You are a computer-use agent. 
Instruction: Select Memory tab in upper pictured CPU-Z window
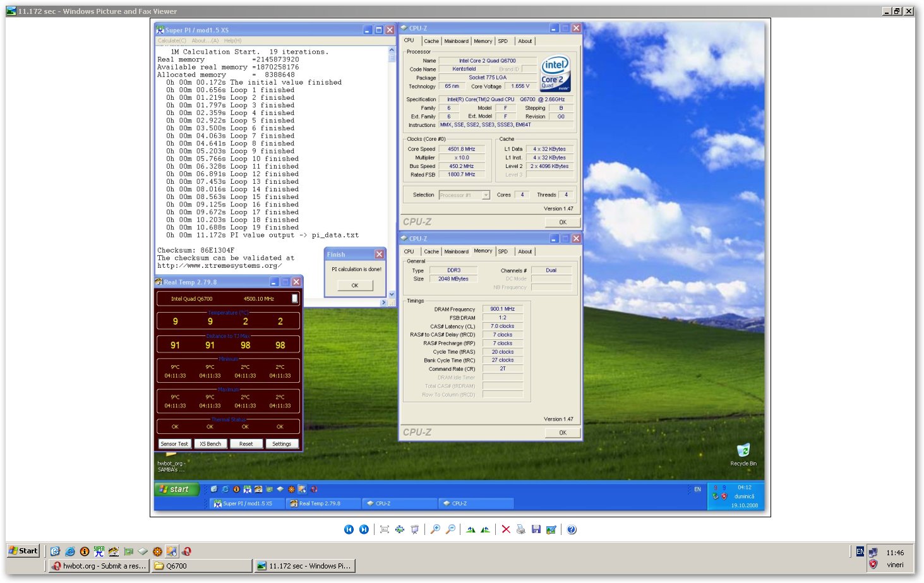483,41
